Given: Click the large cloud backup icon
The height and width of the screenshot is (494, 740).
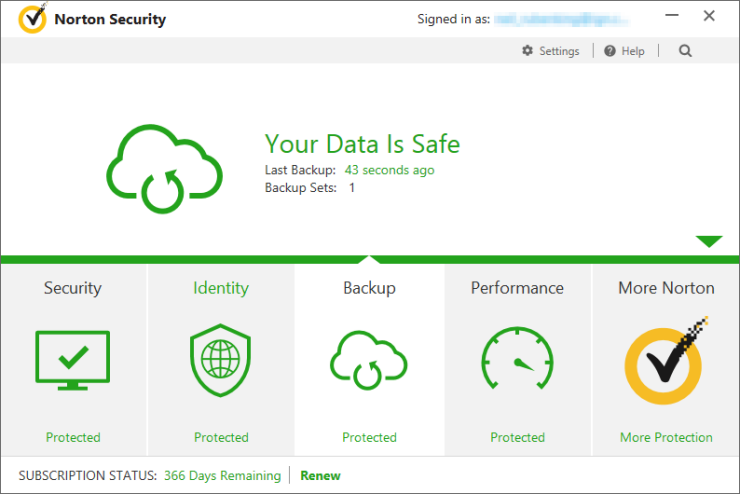Looking at the screenshot, I should (164, 168).
